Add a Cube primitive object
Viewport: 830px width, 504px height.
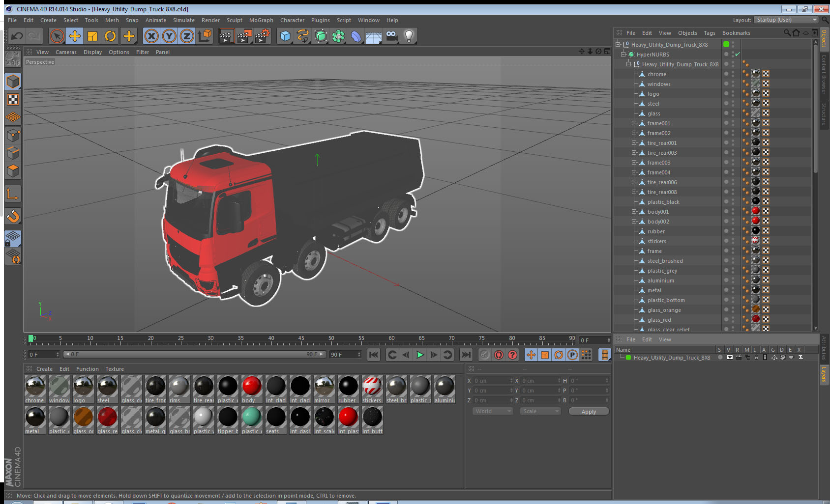tap(285, 36)
